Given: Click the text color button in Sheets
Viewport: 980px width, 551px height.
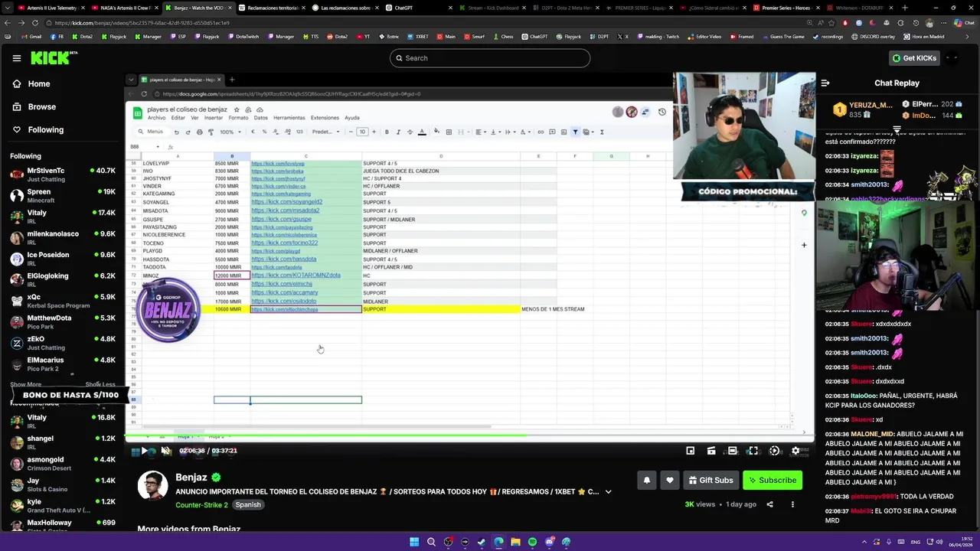Looking at the screenshot, I should pos(421,132).
